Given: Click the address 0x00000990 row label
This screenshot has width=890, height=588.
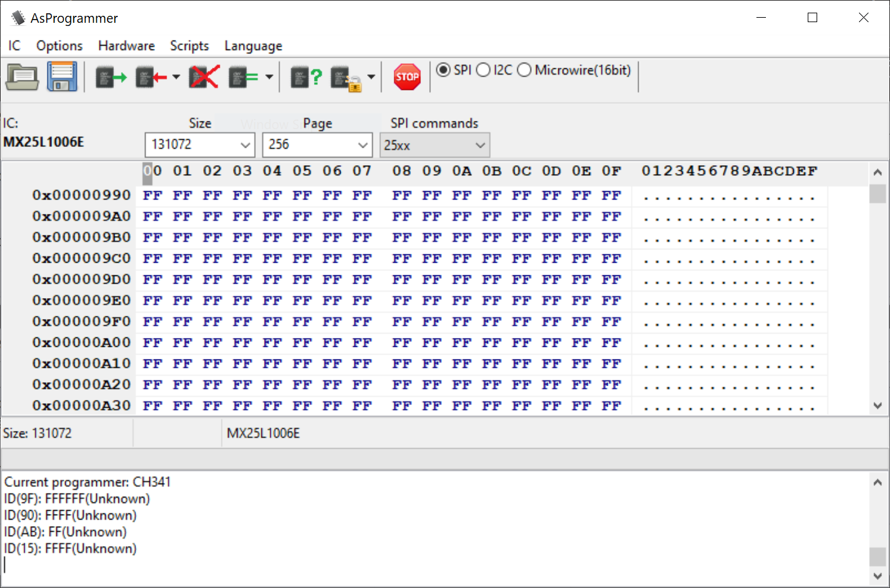Looking at the screenshot, I should [x=82, y=195].
